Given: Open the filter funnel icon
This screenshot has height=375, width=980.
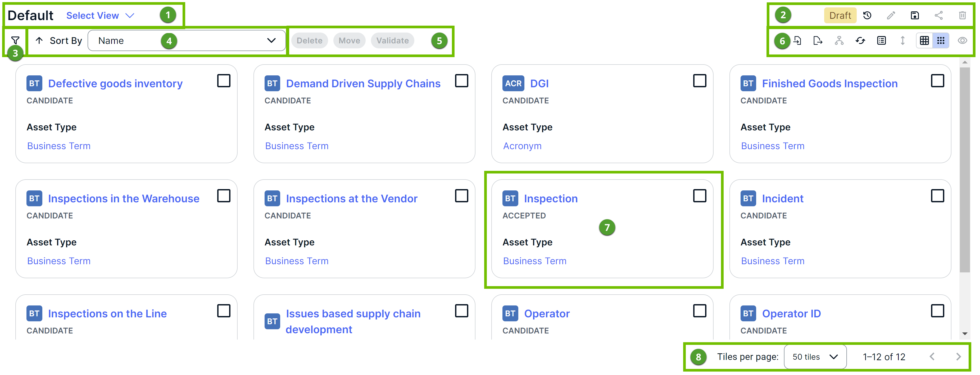Looking at the screenshot, I should (15, 40).
